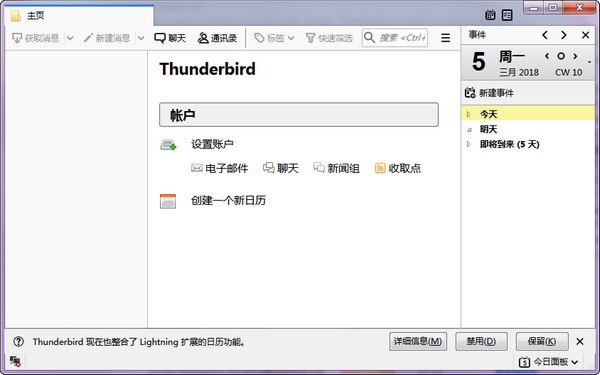
Task: Expand the Today (今天) section
Action: [469, 114]
